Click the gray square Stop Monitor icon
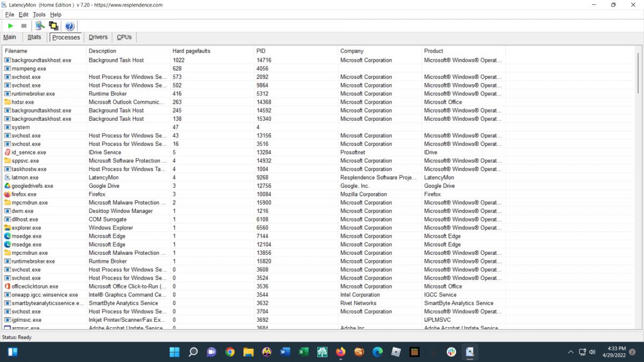Viewport: 644px width, 362px height. 24,26
